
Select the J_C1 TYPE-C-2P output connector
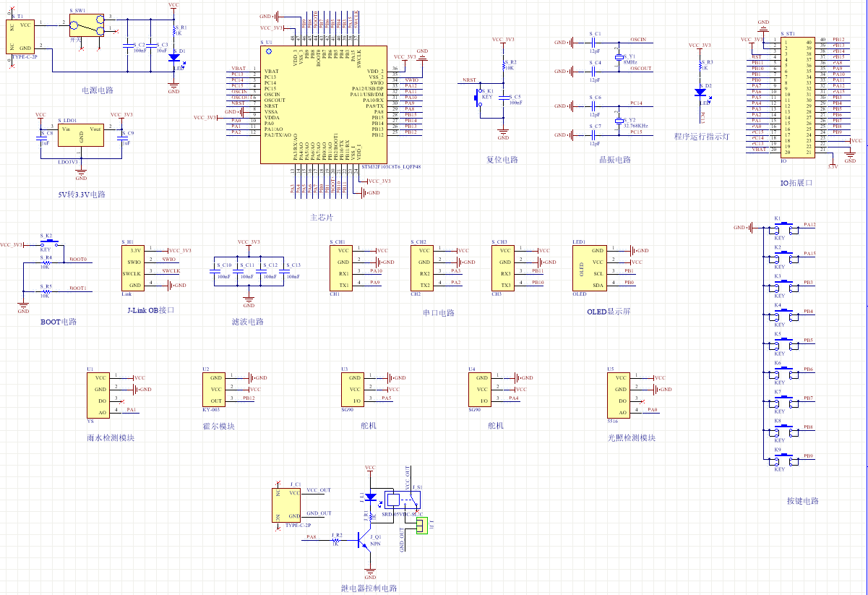point(288,505)
